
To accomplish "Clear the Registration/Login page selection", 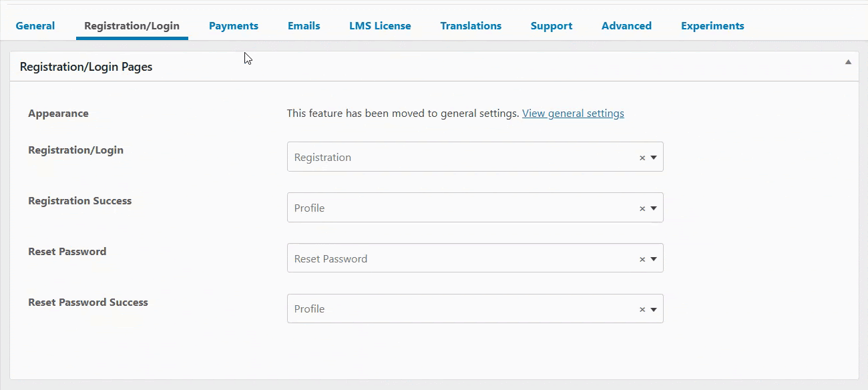I will pyautogui.click(x=642, y=157).
